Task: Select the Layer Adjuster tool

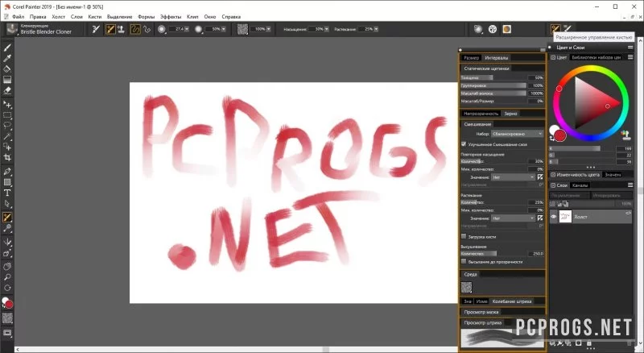Action: click(7, 104)
